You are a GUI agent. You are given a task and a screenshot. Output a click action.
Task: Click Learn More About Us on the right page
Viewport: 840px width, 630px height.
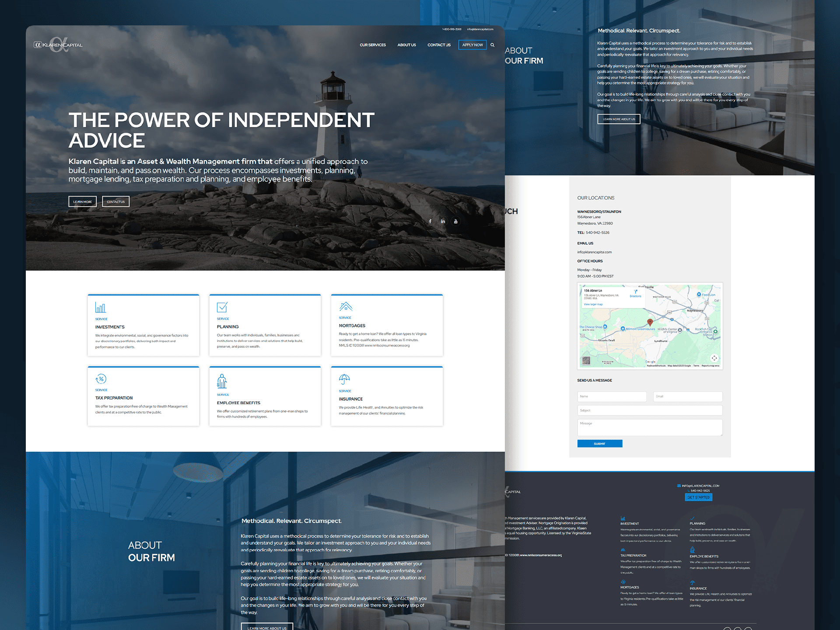coord(619,119)
